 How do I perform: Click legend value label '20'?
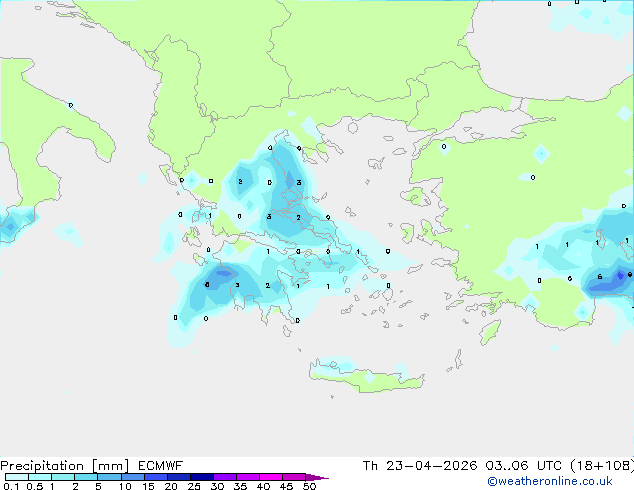(x=171, y=486)
